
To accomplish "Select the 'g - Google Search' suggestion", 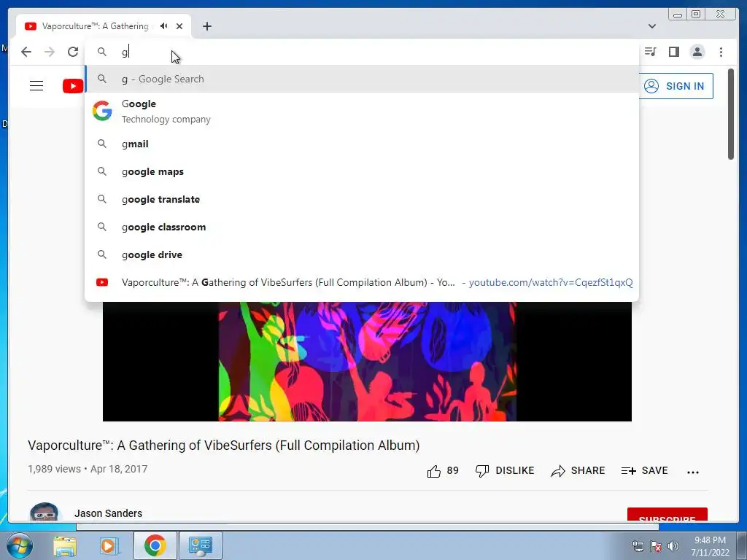I will 362,79.
